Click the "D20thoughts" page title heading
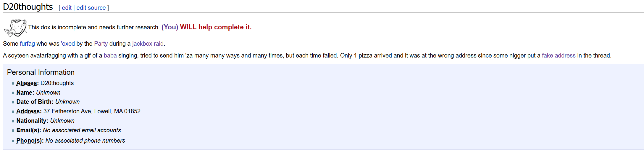This screenshot has height=153, width=644. click(x=28, y=7)
